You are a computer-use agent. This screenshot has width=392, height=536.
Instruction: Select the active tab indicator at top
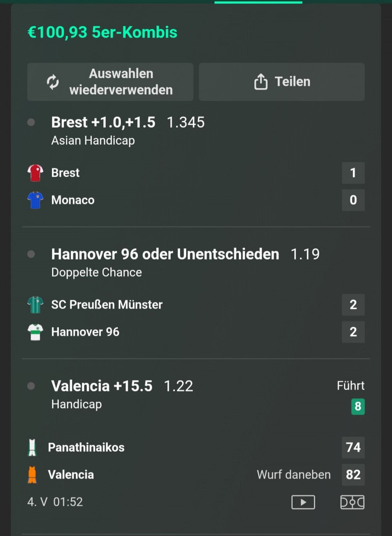coord(258,2)
